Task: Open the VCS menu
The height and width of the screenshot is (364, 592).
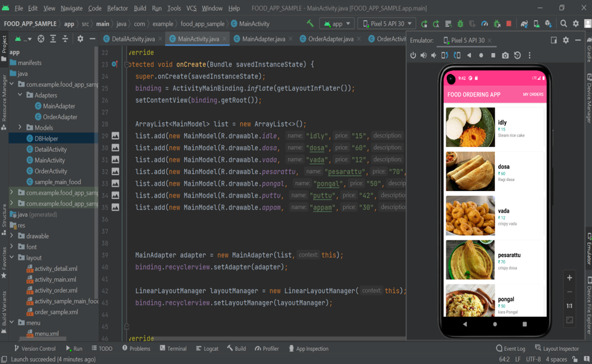Action: tap(191, 8)
